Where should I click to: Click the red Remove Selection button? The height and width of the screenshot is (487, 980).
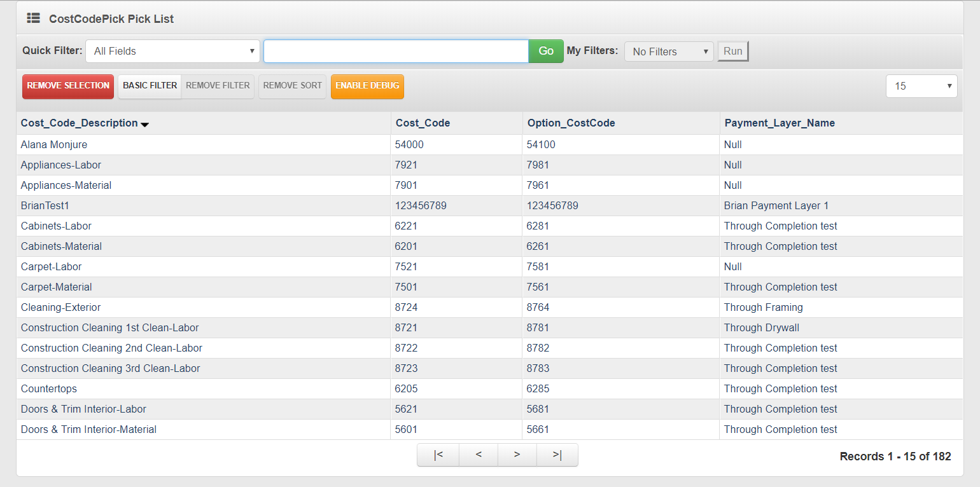pyautogui.click(x=68, y=86)
